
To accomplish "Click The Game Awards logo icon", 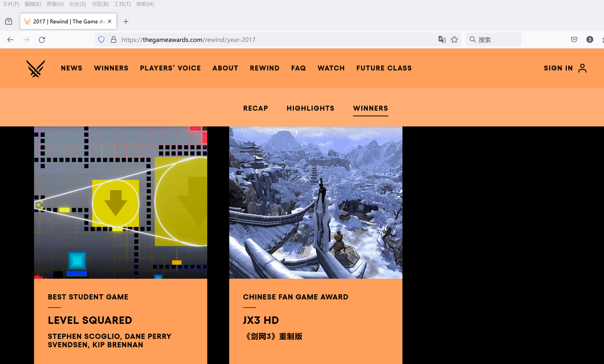I will [x=36, y=68].
